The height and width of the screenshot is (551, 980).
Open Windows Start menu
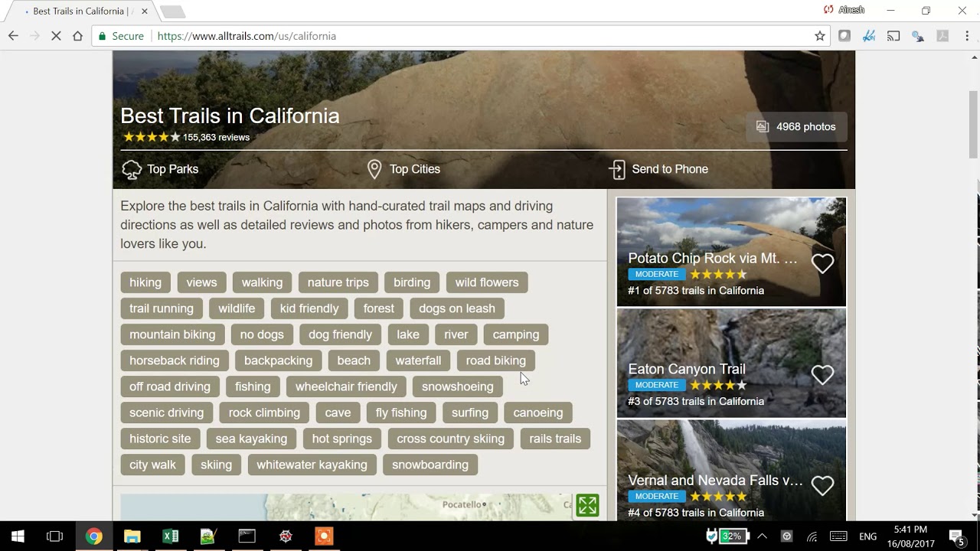pyautogui.click(x=18, y=536)
